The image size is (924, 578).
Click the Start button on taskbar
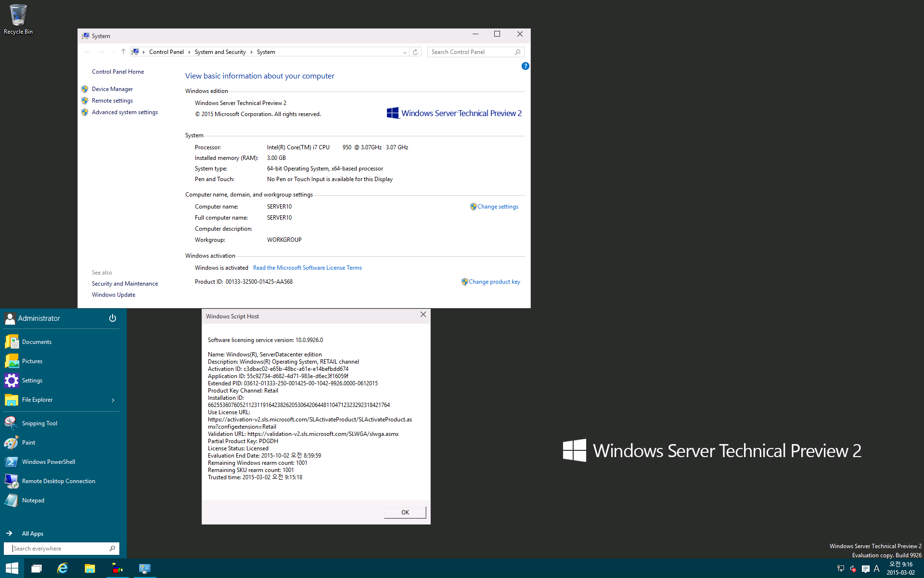point(12,568)
